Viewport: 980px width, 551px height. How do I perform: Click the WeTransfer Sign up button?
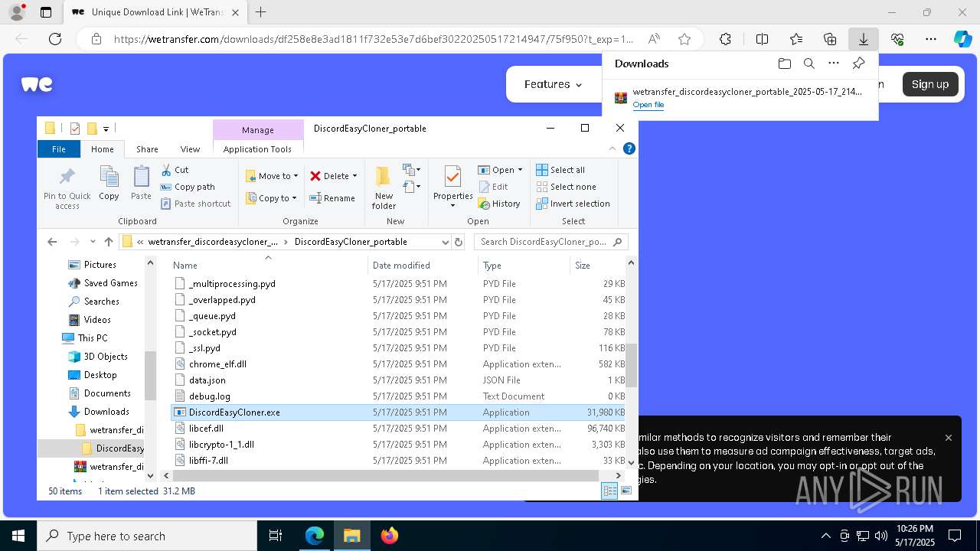(x=930, y=84)
